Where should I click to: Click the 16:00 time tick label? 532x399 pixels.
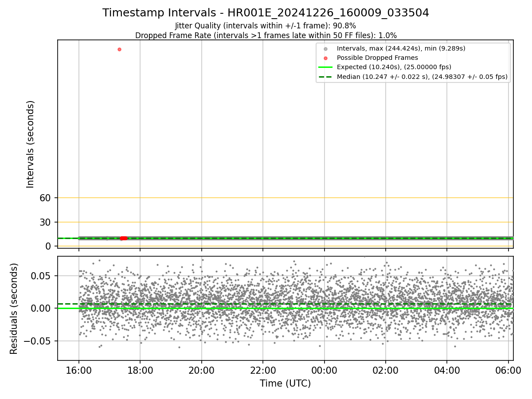[x=79, y=370]
